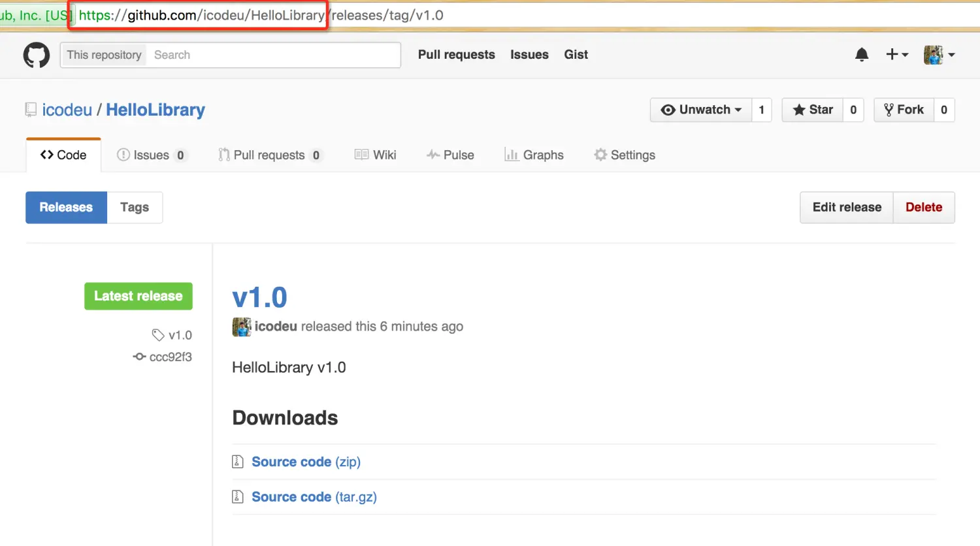Fork the HelloLibrary repository
Viewport: 980px width, 546px height.
click(x=904, y=110)
